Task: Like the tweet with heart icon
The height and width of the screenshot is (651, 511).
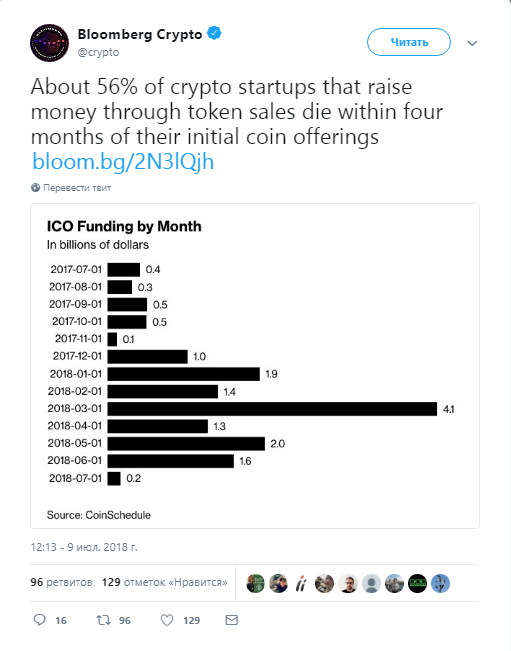Action: point(167,620)
